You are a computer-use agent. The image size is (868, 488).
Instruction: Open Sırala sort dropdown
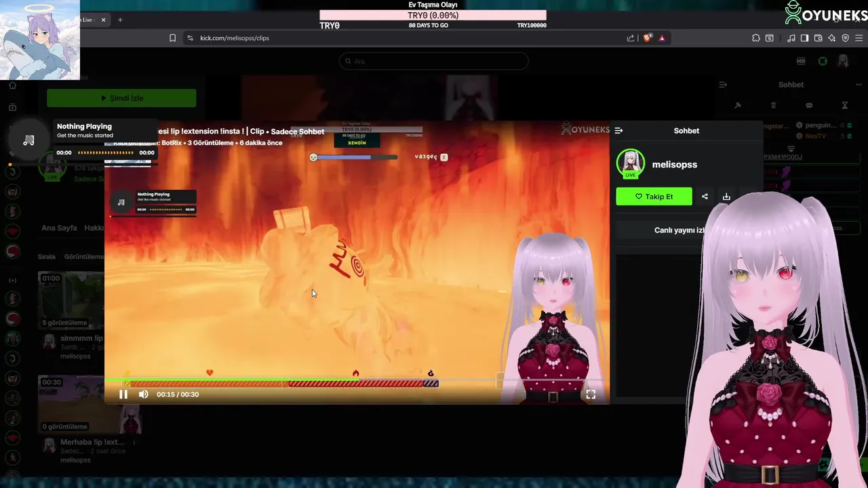click(46, 257)
